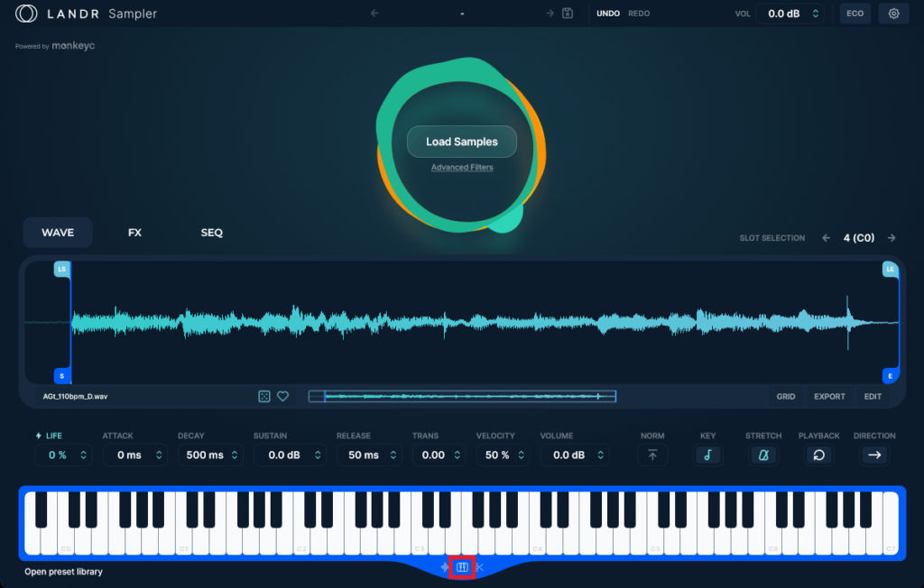The height and width of the screenshot is (588, 924).
Task: Open the FX tab
Action: (135, 233)
